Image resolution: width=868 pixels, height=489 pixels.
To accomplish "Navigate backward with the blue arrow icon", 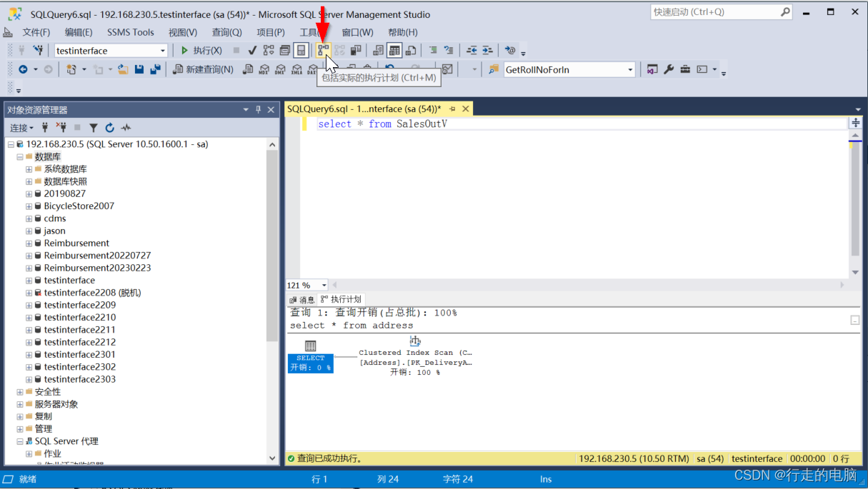I will point(23,69).
